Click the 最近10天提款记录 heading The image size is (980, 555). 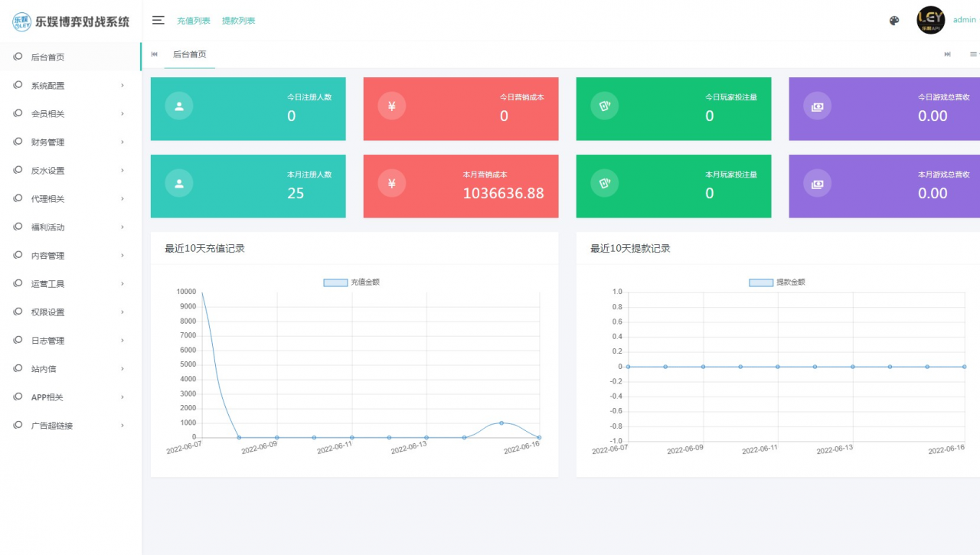(630, 249)
